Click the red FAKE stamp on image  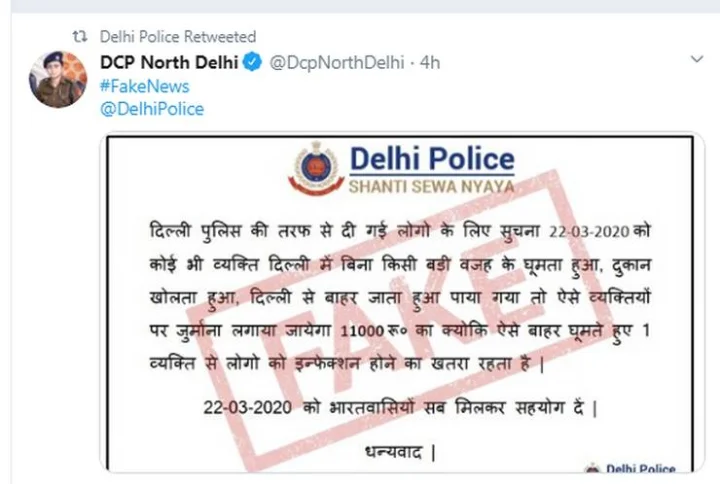tap(399, 319)
